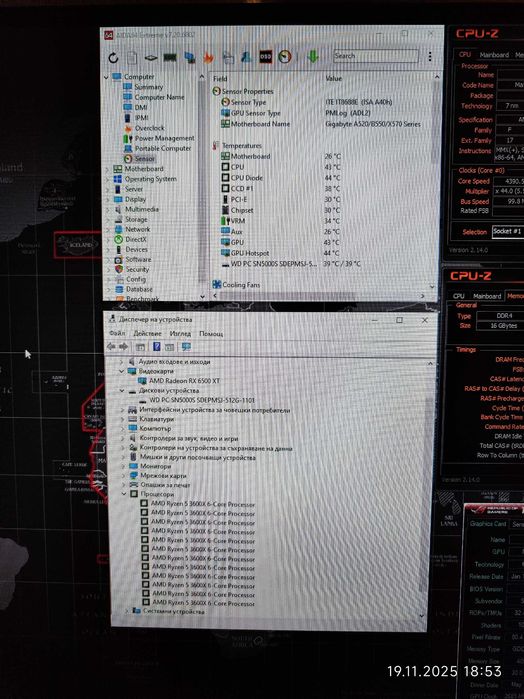Expand the Motherboard node in AIDA64 tree

(107, 169)
